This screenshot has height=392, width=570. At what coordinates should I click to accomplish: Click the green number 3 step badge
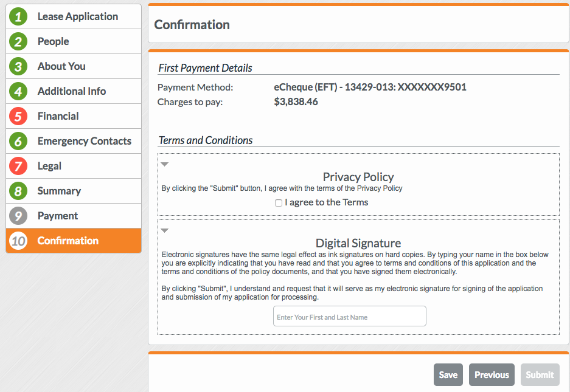(18, 67)
